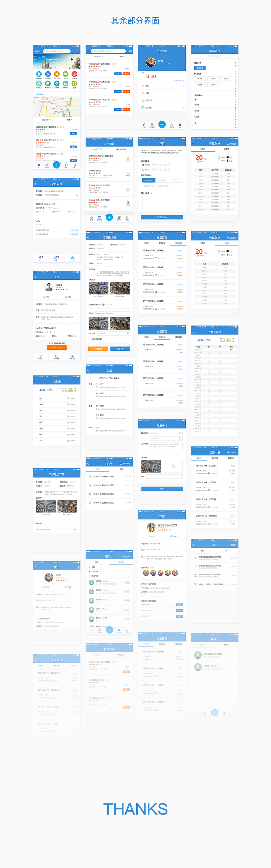Tap camera icon in 新增申报 screen
The image size is (271, 868).
pos(172,466)
